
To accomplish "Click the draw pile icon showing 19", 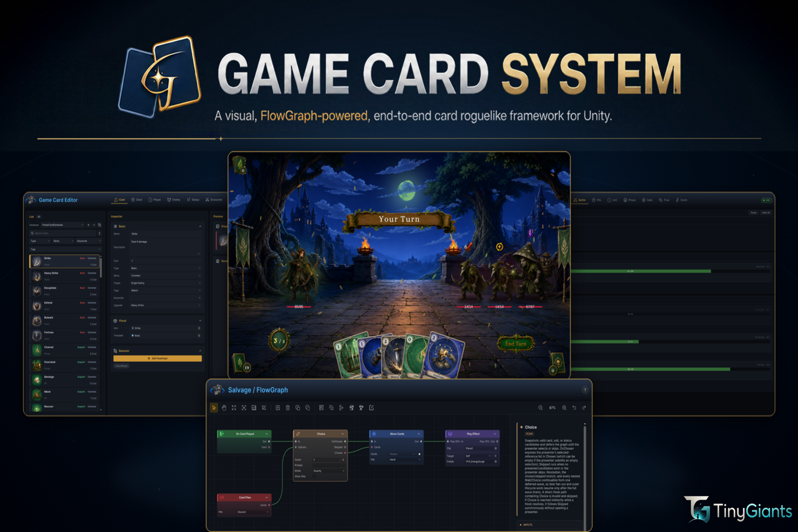I will (x=241, y=363).
